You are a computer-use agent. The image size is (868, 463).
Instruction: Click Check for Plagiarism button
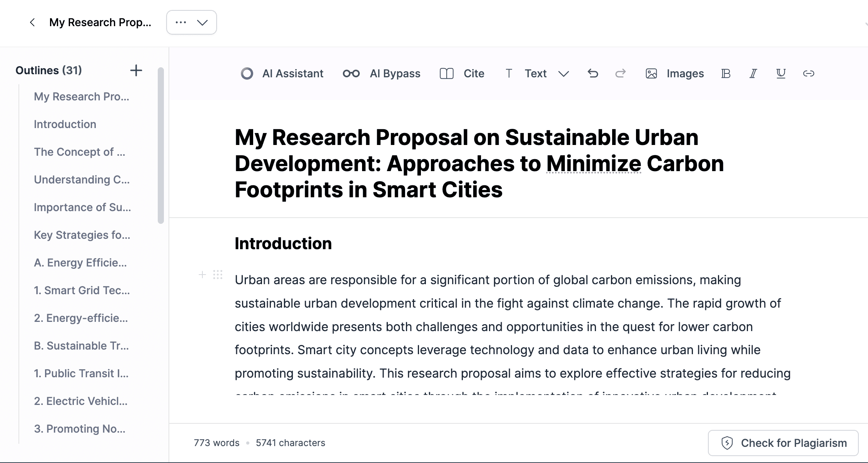tap(783, 443)
